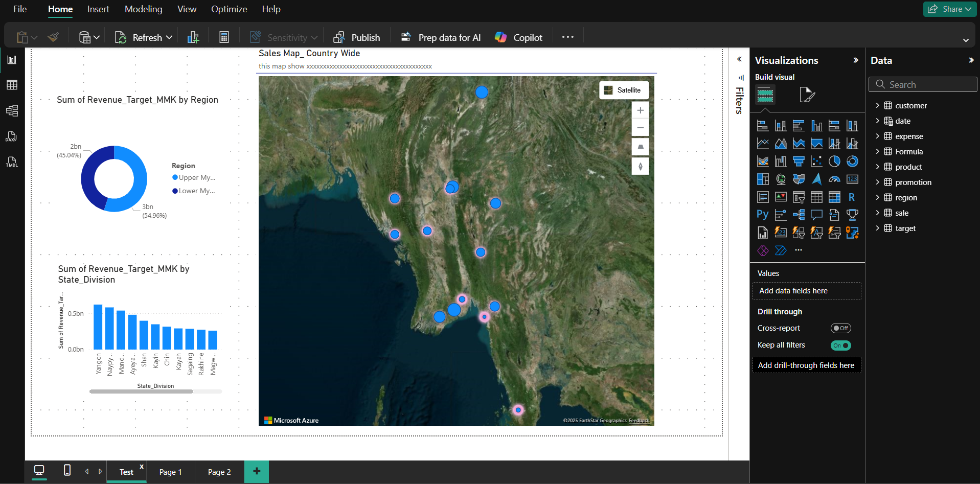
Task: Switch to Page 2 tab
Action: [x=219, y=472]
